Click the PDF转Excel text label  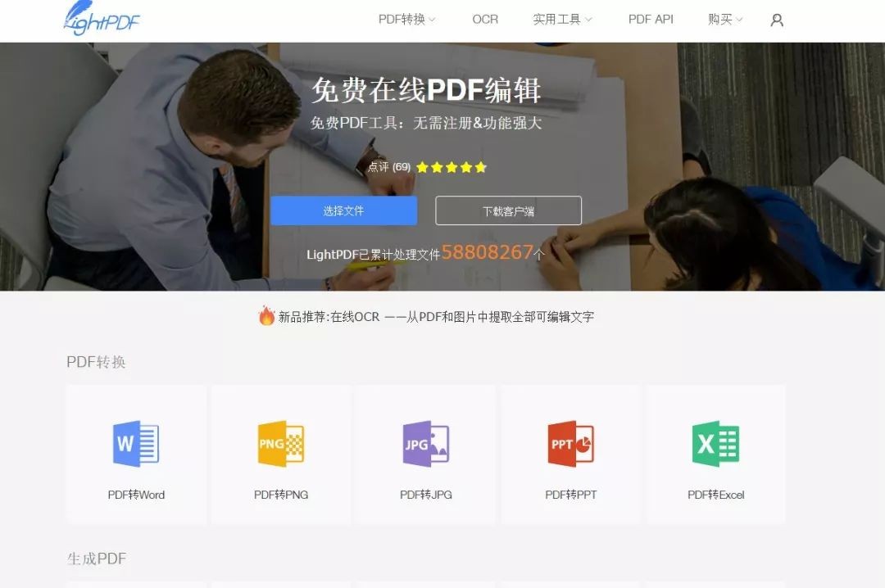tap(715, 495)
